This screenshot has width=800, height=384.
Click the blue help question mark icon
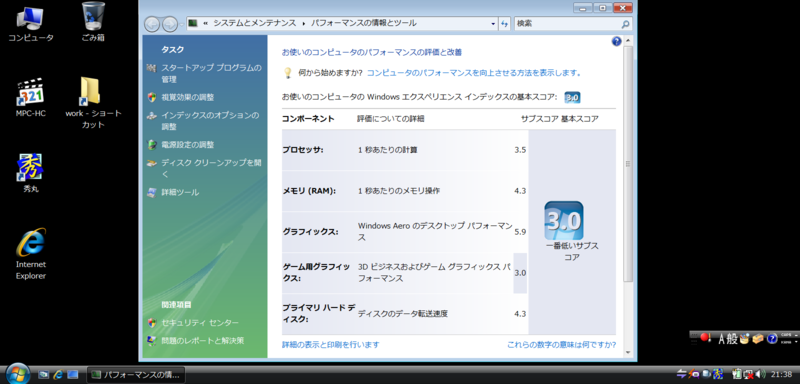(616, 42)
